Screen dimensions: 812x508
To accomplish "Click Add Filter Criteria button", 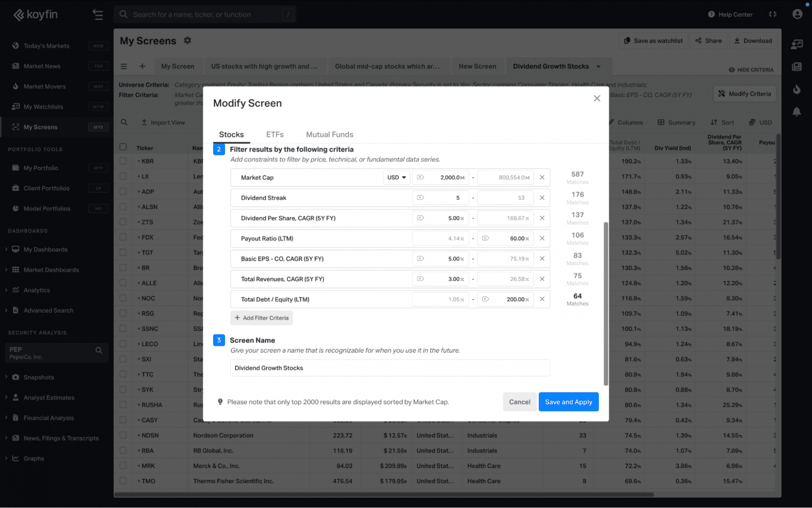I will click(261, 318).
